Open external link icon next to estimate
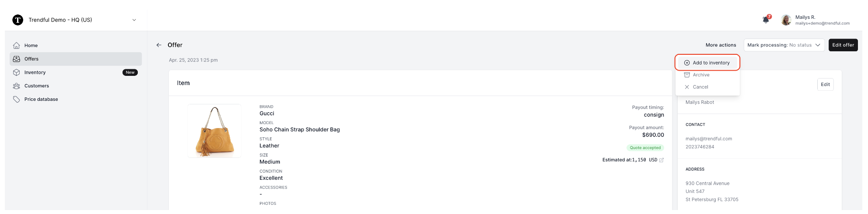The width and height of the screenshot is (868, 214). pyautogui.click(x=661, y=160)
